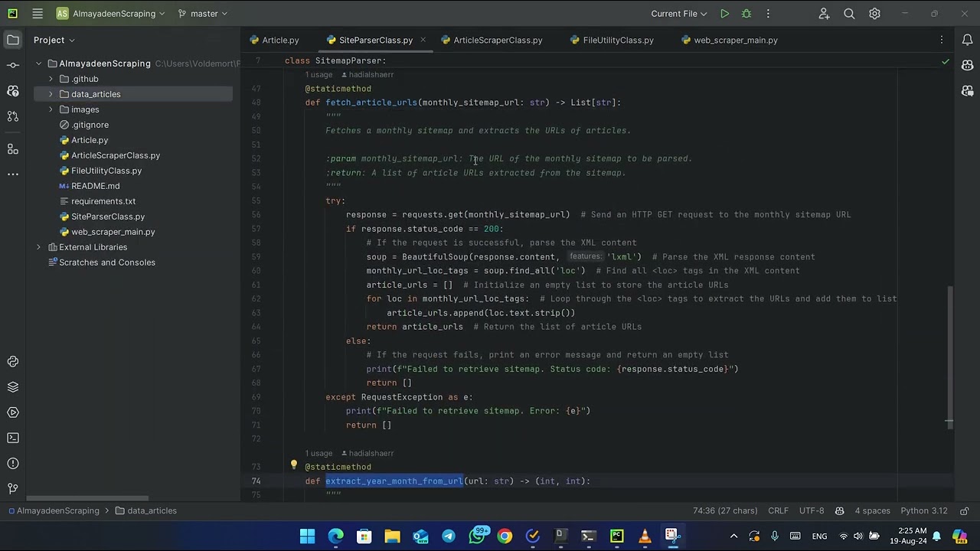The width and height of the screenshot is (980, 551).
Task: Switch to the FileUtilityClass.py tab
Action: 611,40
